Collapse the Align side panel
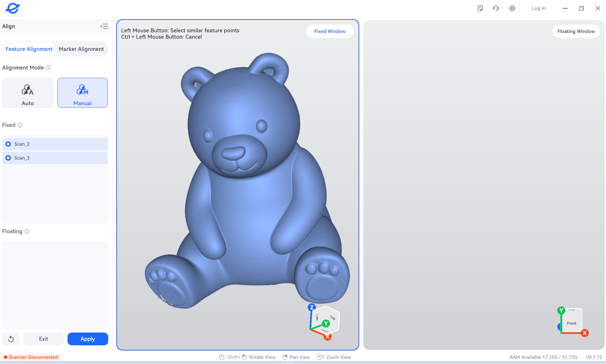Viewport: 606px width, 364px height. click(x=104, y=26)
